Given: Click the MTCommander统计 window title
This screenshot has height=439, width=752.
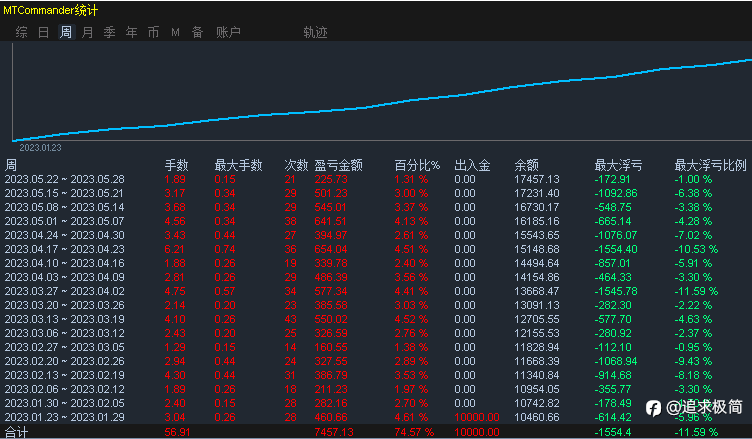Looking at the screenshot, I should (50, 10).
